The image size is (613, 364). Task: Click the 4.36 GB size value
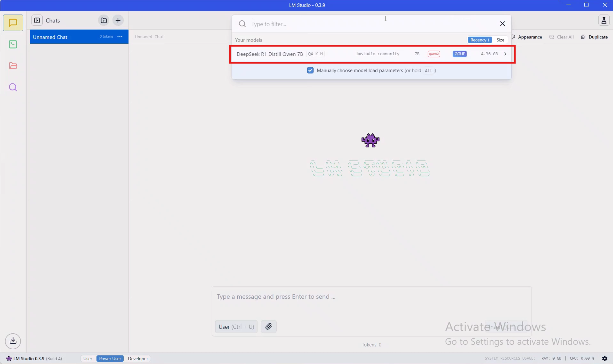pyautogui.click(x=489, y=54)
